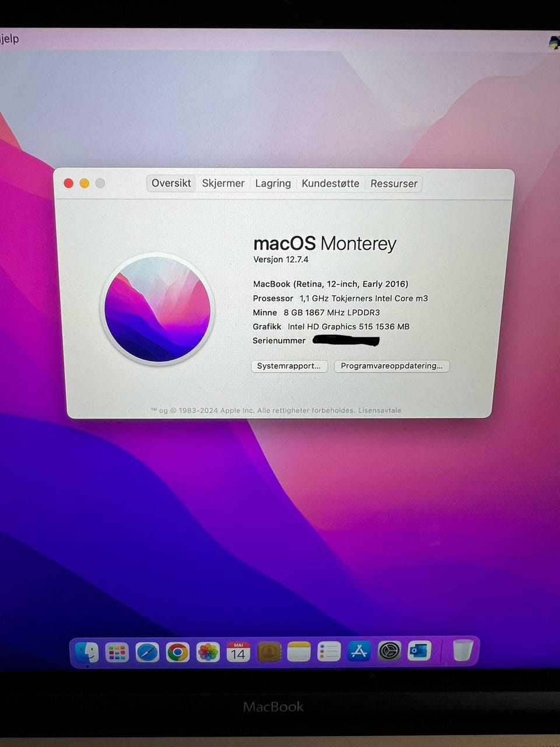Open the App Store from Dock
The height and width of the screenshot is (747, 560).
pos(359,651)
